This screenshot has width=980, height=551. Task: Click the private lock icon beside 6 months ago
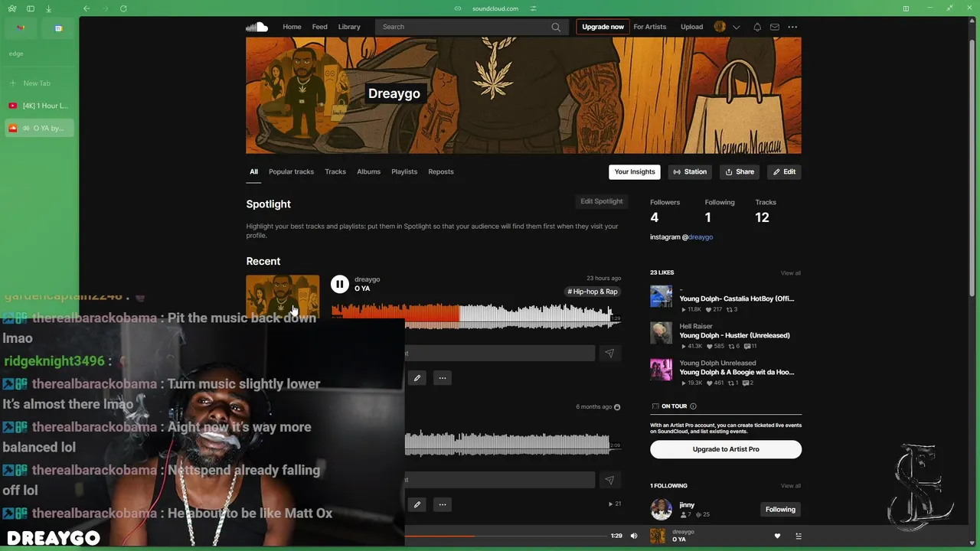point(617,407)
